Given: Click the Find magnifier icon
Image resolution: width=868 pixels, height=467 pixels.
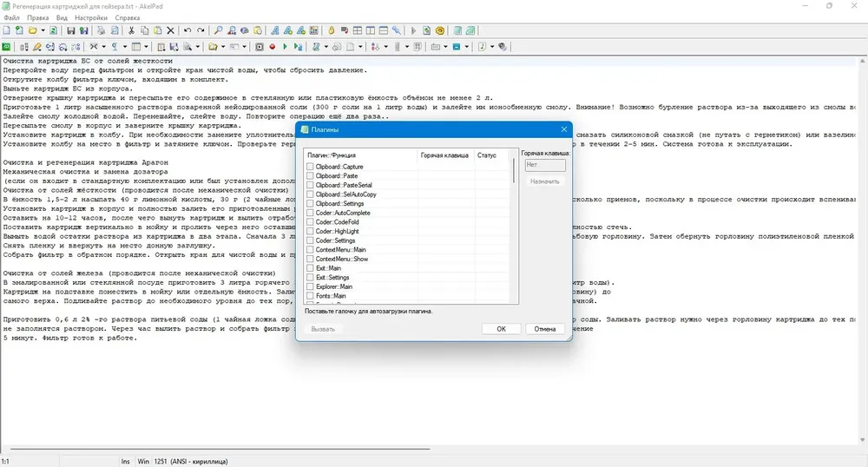Looking at the screenshot, I should (218, 31).
